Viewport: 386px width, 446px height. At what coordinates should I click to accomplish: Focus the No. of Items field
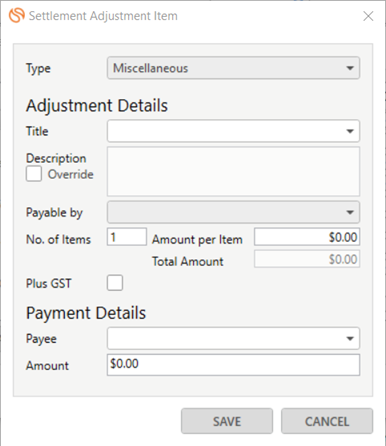[x=127, y=237]
